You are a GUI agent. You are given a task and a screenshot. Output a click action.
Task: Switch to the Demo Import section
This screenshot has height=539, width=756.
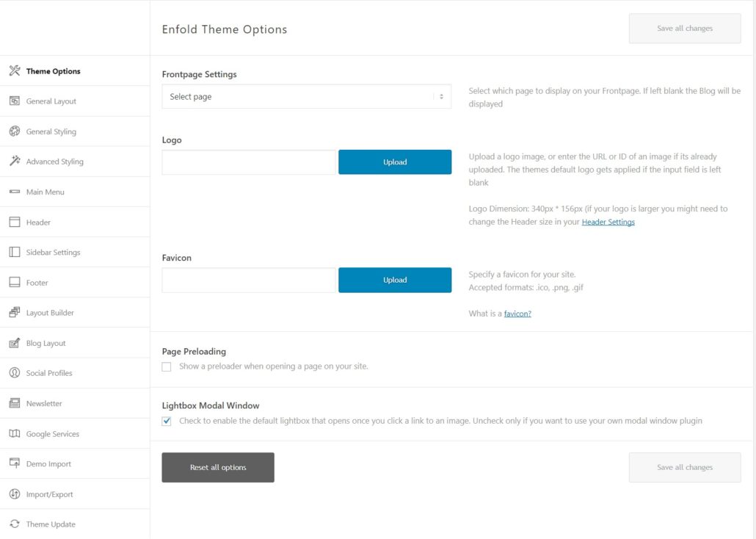[x=15, y=463]
